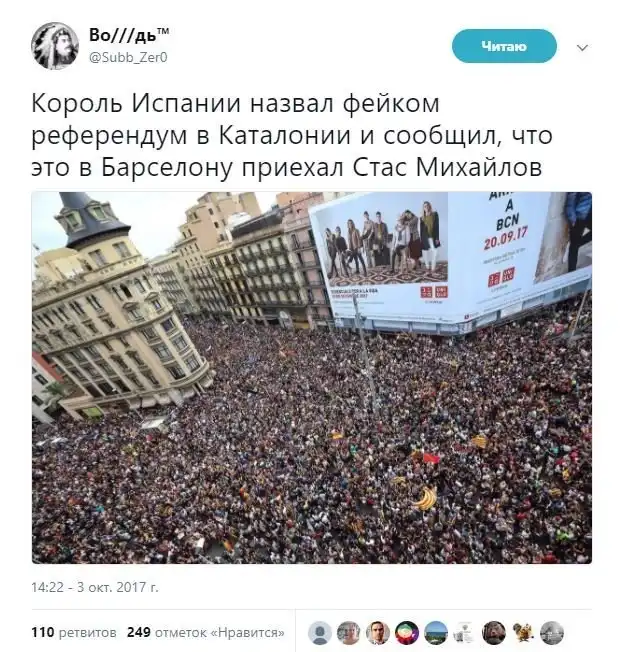Click the @Subb_Zer0 handle
The image size is (623, 652).
click(128, 57)
